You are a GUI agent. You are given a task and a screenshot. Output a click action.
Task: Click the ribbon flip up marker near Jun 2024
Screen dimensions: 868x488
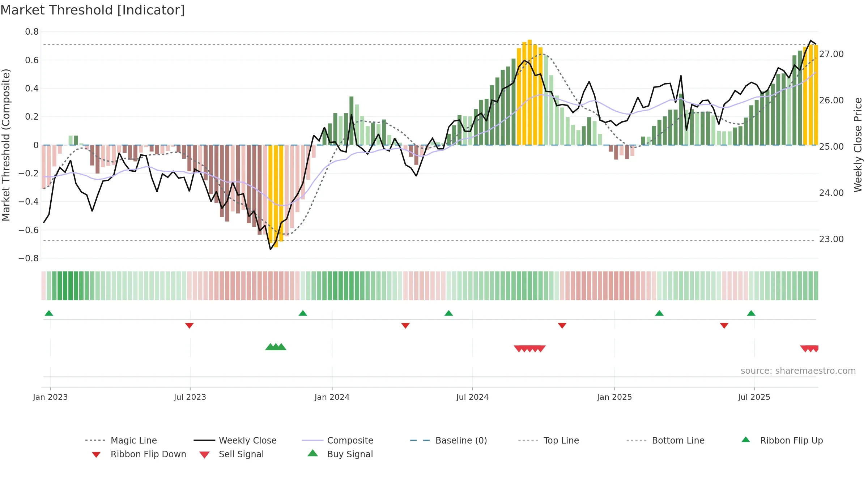[x=448, y=313]
